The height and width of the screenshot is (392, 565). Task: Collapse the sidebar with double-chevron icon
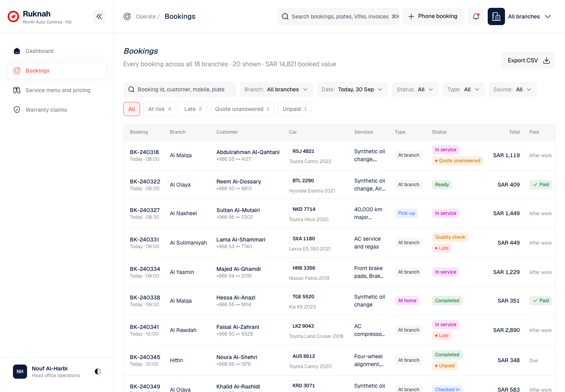pos(99,16)
